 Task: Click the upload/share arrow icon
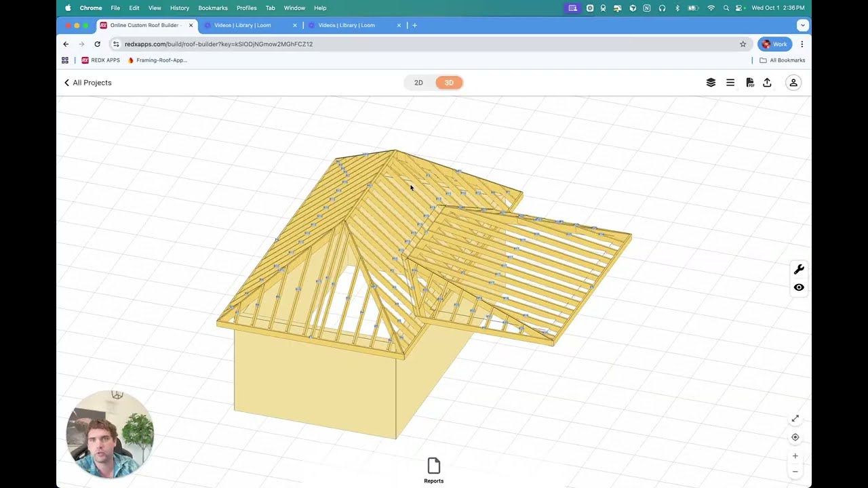(x=767, y=83)
